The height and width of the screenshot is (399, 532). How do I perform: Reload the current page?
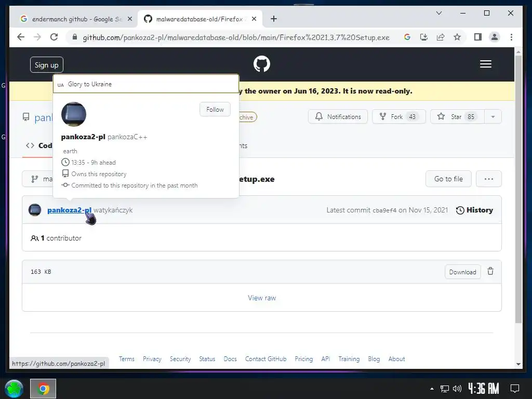pyautogui.click(x=54, y=37)
